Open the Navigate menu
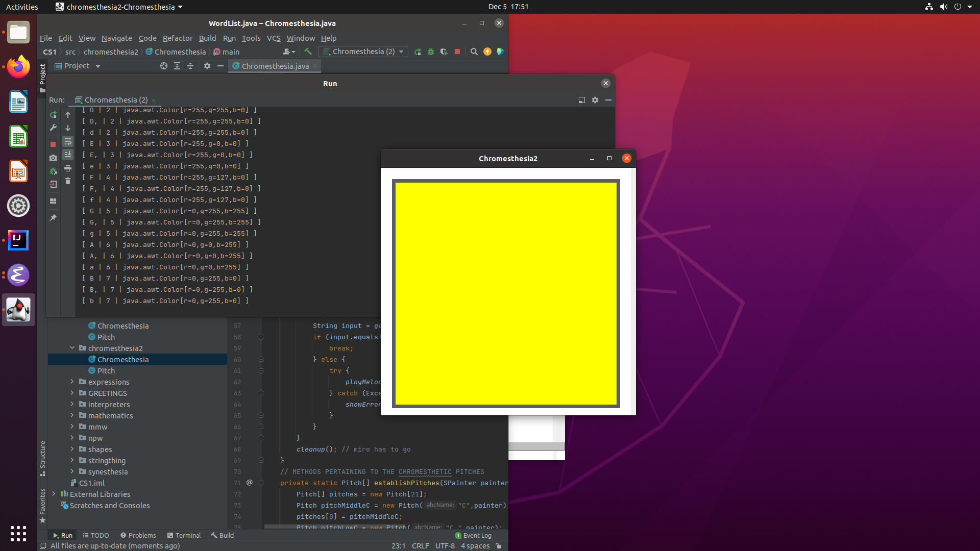This screenshot has width=980, height=551. (116, 38)
